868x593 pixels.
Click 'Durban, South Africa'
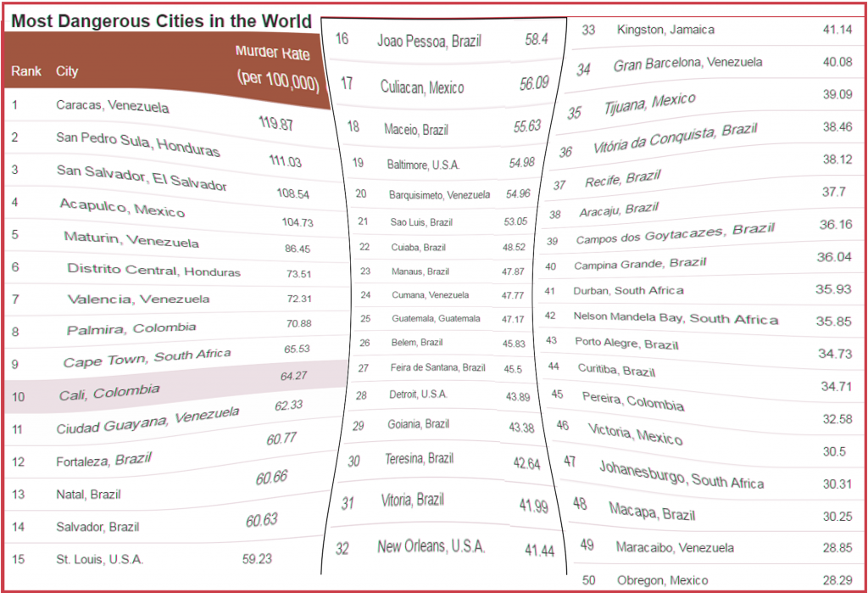click(x=628, y=290)
